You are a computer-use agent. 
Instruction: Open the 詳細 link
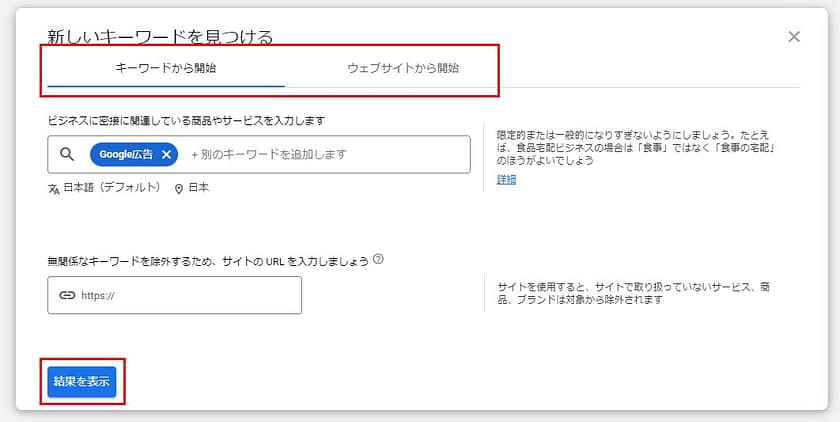click(x=506, y=179)
